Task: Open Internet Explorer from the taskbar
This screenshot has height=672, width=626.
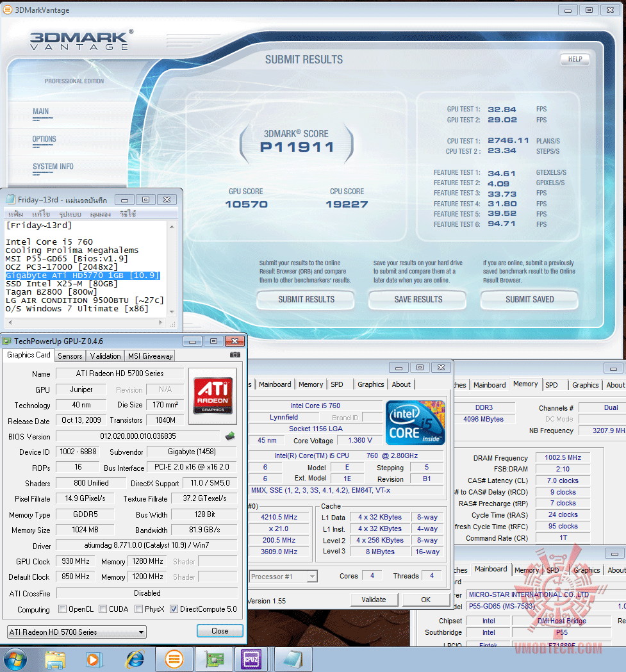Action: pyautogui.click(x=135, y=660)
